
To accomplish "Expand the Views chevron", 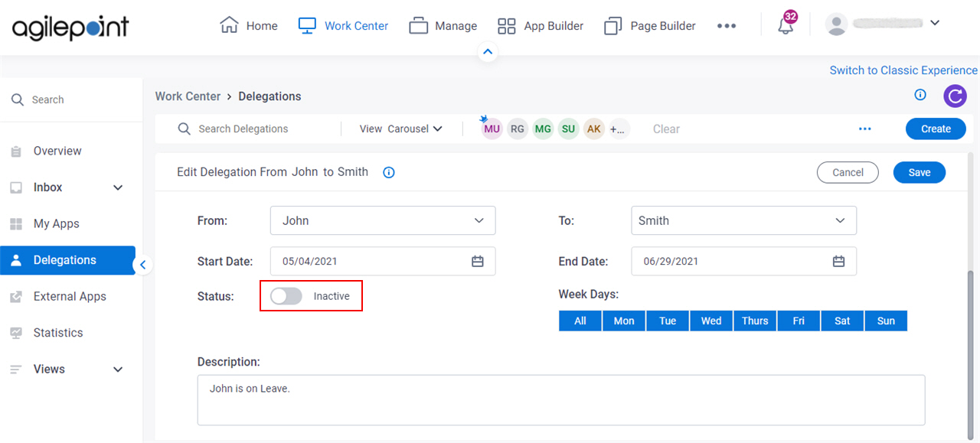I will 118,370.
